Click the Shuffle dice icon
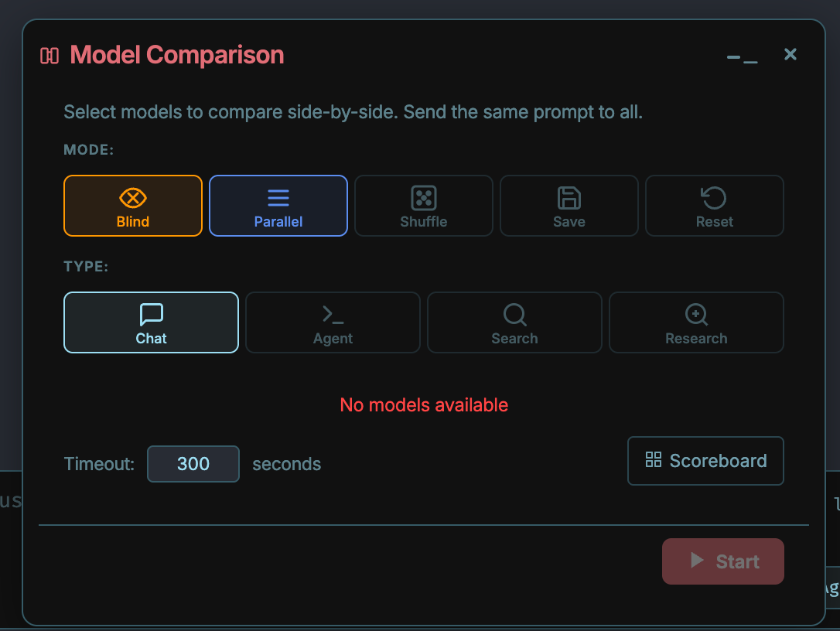Screen dimensions: 840x631 [424, 198]
